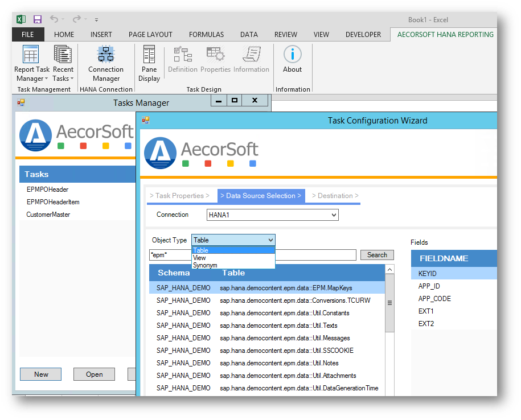
Task: Open Recent Tasks ribbon menu
Action: coord(63,63)
